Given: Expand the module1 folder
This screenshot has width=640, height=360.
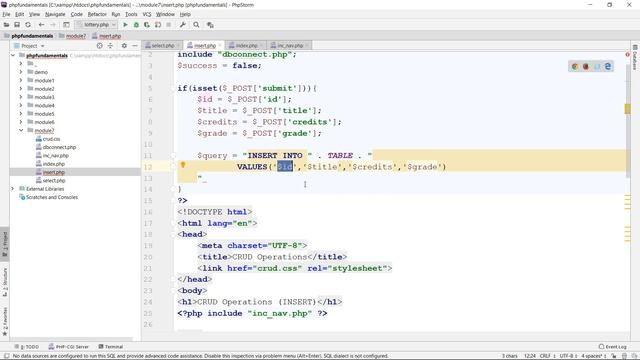Looking at the screenshot, I should point(21,80).
